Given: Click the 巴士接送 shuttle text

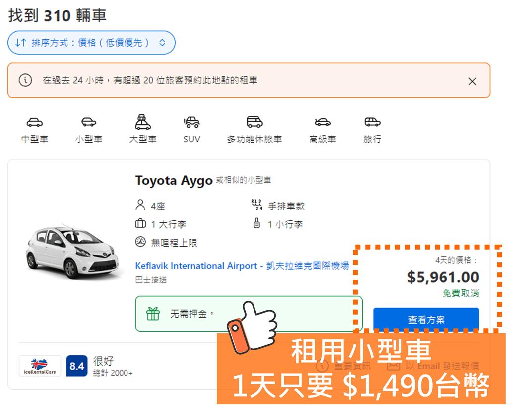Looking at the screenshot, I should [x=151, y=280].
